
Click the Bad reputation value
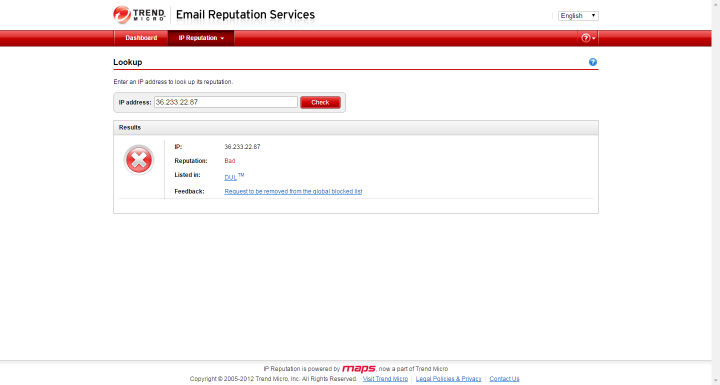pos(230,161)
